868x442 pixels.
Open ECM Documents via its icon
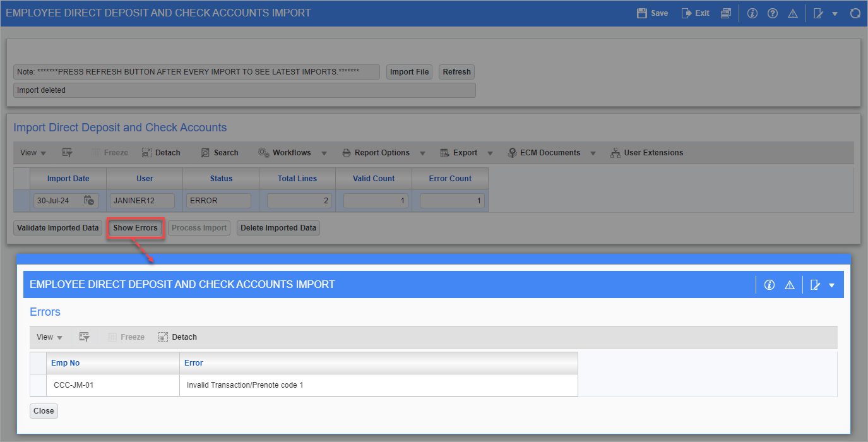[512, 152]
